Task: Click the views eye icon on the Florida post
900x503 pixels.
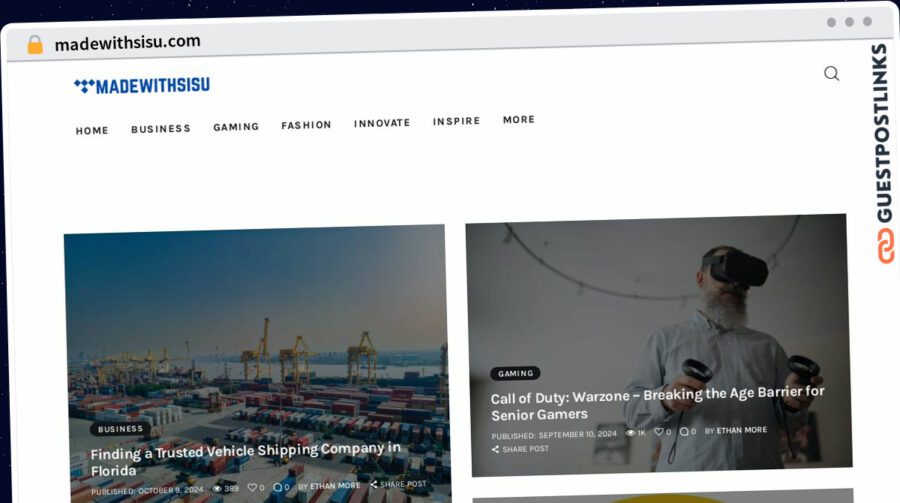Action: coord(217,489)
